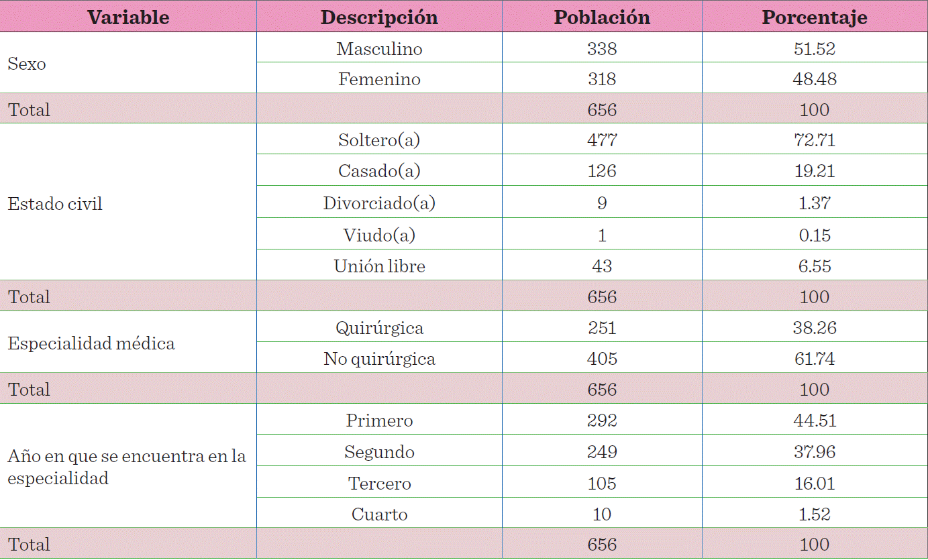Click the Año en que se encuentra cell
This screenshot has width=928, height=560.
tap(126, 467)
